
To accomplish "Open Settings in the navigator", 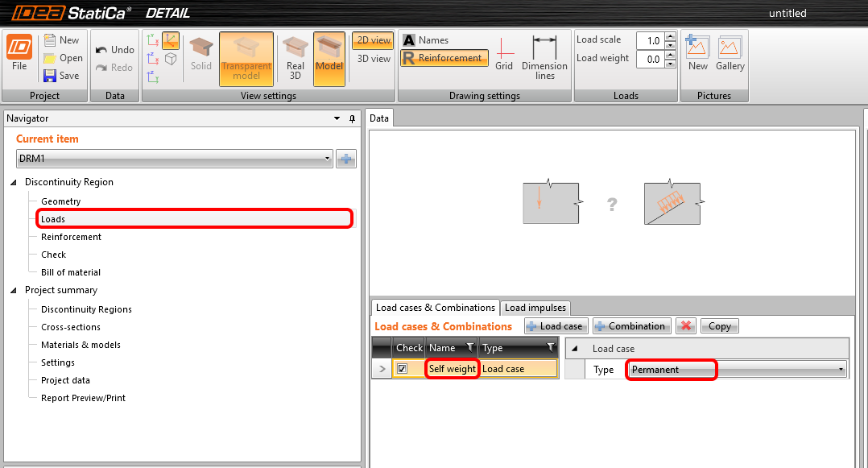I will tap(58, 362).
